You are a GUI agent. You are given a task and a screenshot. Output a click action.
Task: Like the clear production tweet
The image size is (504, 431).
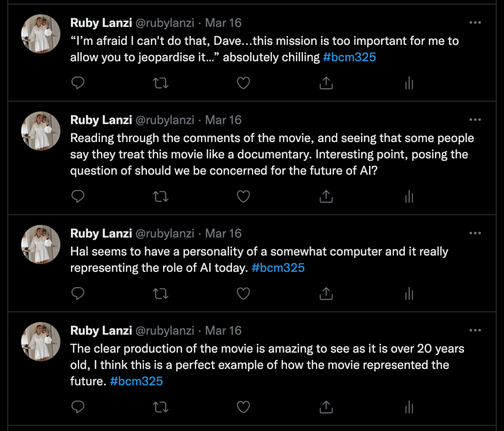(243, 407)
